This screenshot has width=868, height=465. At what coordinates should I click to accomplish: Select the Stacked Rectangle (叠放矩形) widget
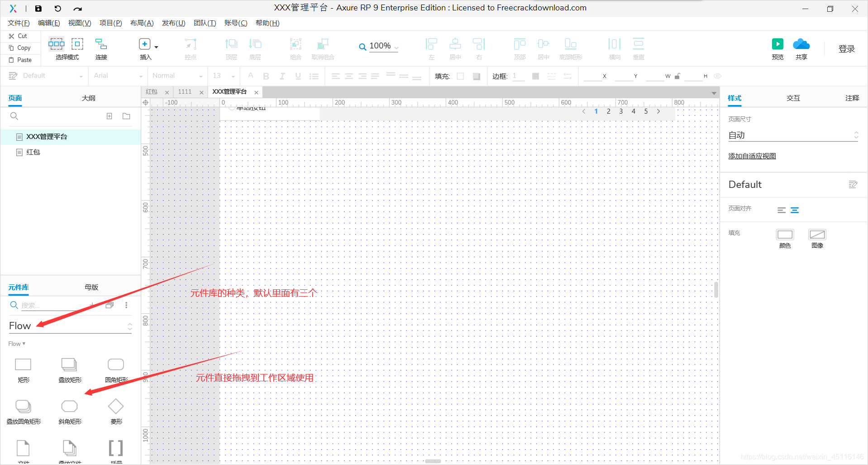point(69,364)
